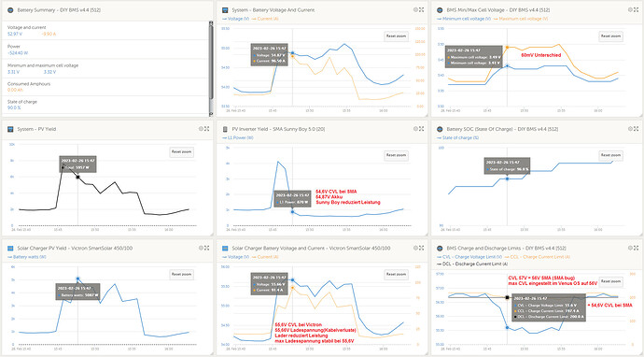Expand Battery SOC widget to fullscreen
The image size is (644, 357).
click(x=637, y=129)
